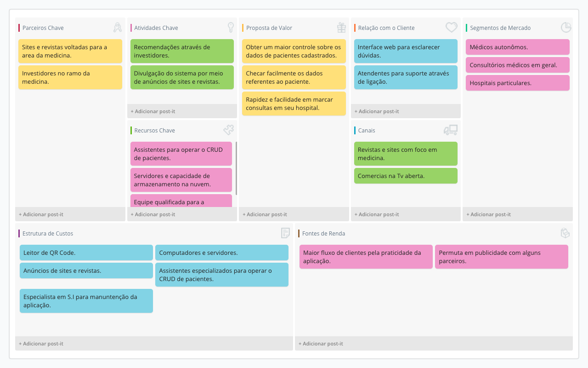Image resolution: width=588 pixels, height=368 pixels.
Task: Click the Estrutura de Custos document icon
Action: click(x=285, y=233)
